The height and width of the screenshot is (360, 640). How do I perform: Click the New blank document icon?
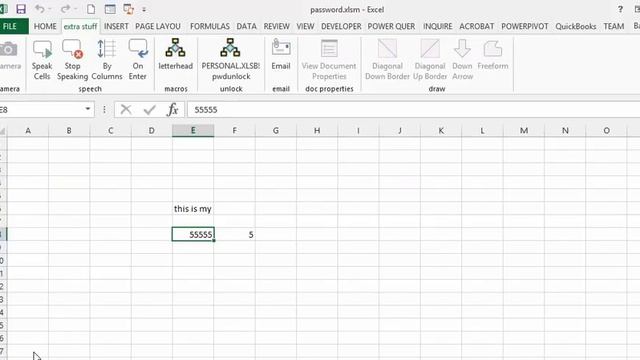pos(91,9)
